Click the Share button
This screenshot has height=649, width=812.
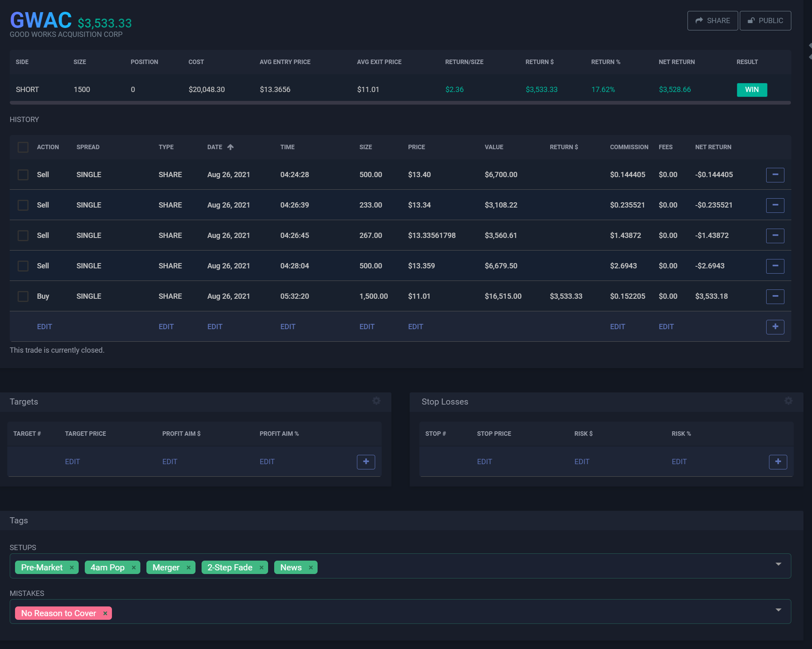pyautogui.click(x=712, y=21)
